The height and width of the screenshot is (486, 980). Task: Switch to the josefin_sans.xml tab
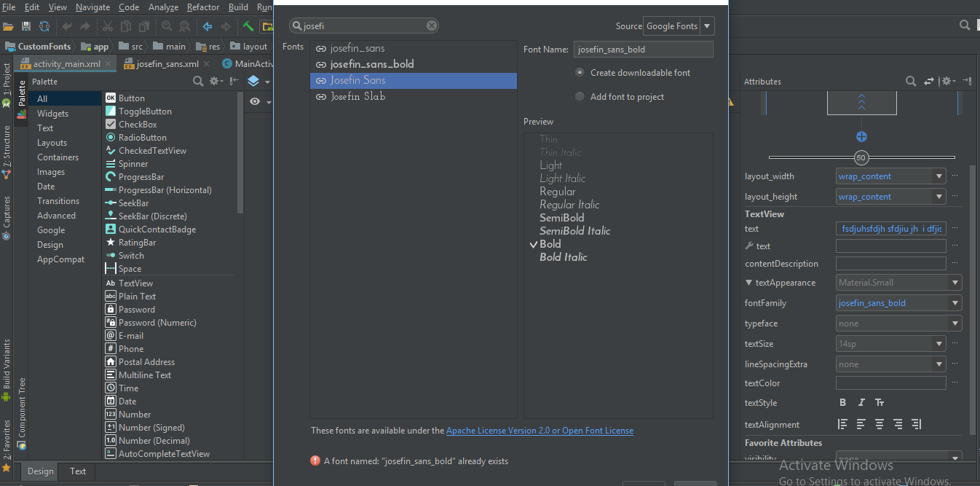pos(167,64)
